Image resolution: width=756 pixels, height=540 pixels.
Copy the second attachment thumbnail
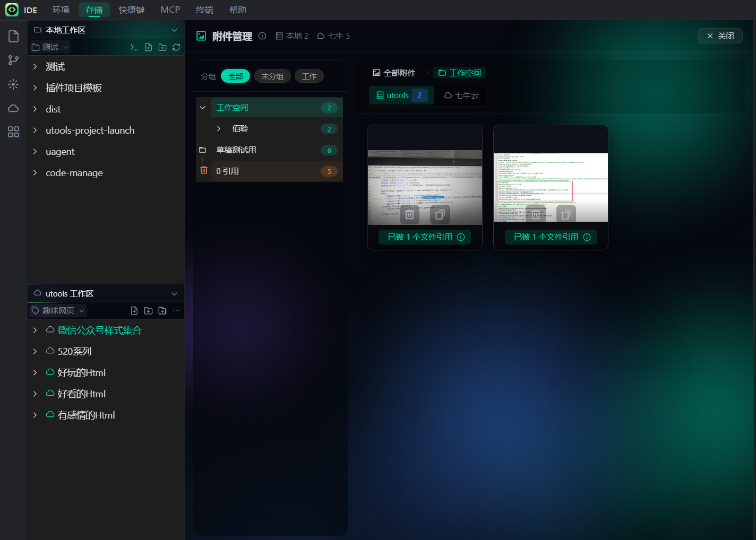tap(566, 215)
